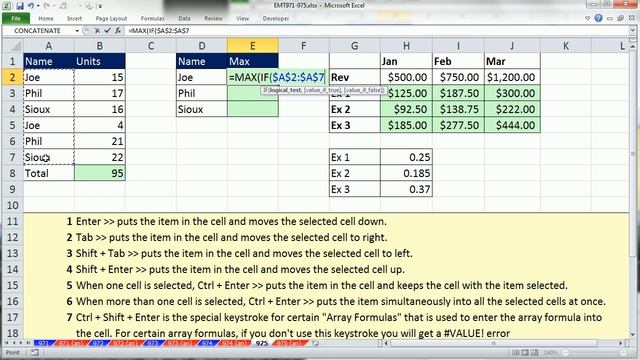Open the Page Layout ribbon tab
Viewport: 640px width, 360px height.
(x=111, y=18)
